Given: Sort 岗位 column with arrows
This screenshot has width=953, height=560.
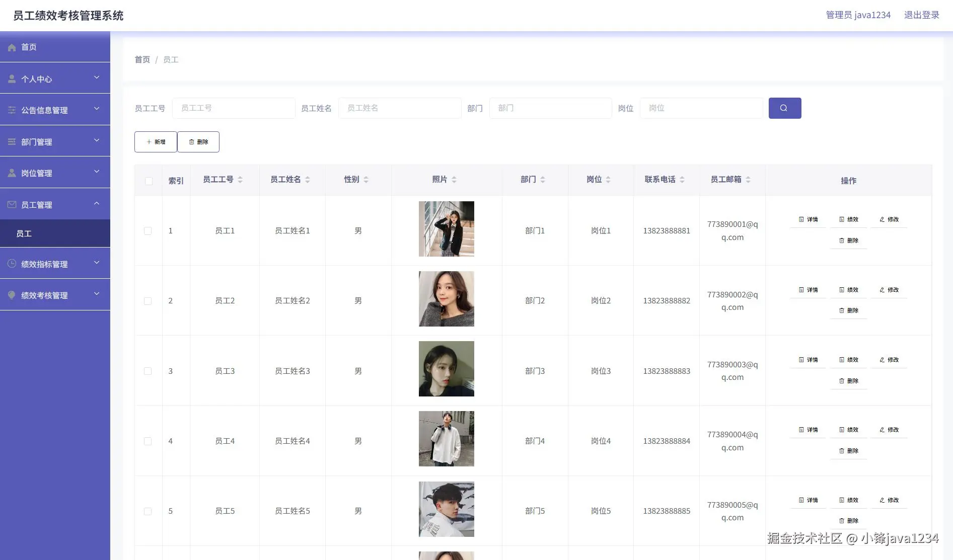Looking at the screenshot, I should point(608,180).
